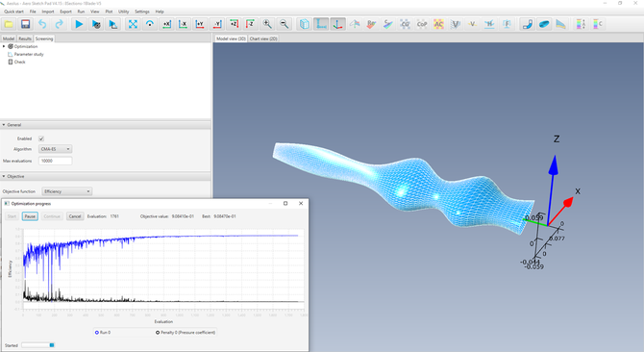Image resolution: width=644 pixels, height=352 pixels.
Task: Toggle the CG center of gravity icon
Action: (x=405, y=24)
